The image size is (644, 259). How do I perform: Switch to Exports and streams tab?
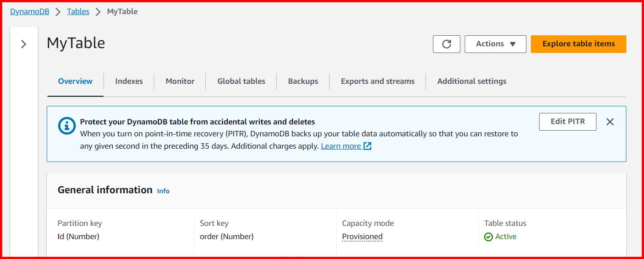point(377,81)
